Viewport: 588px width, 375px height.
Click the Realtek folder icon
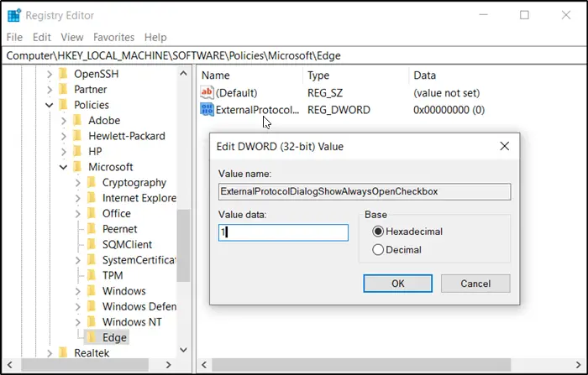64,352
